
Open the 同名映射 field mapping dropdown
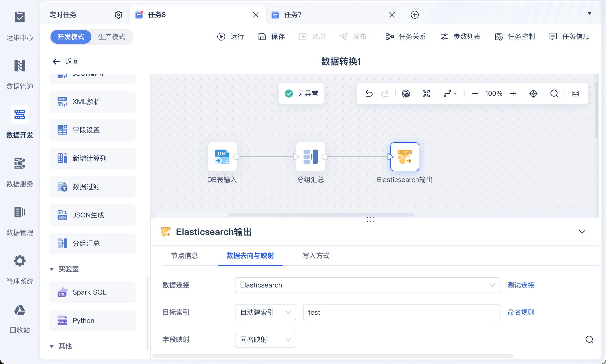(265, 340)
